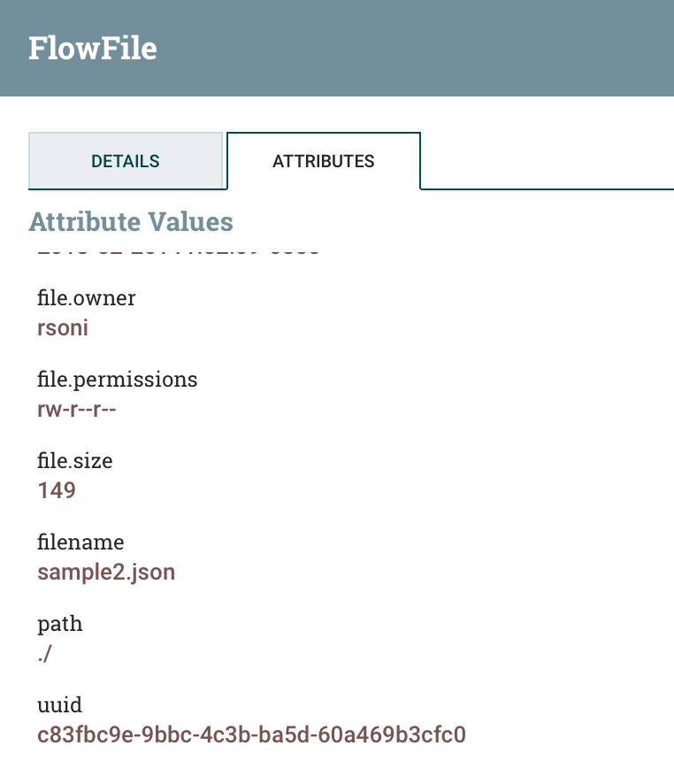Click inside the DETAILS tab area

(126, 161)
